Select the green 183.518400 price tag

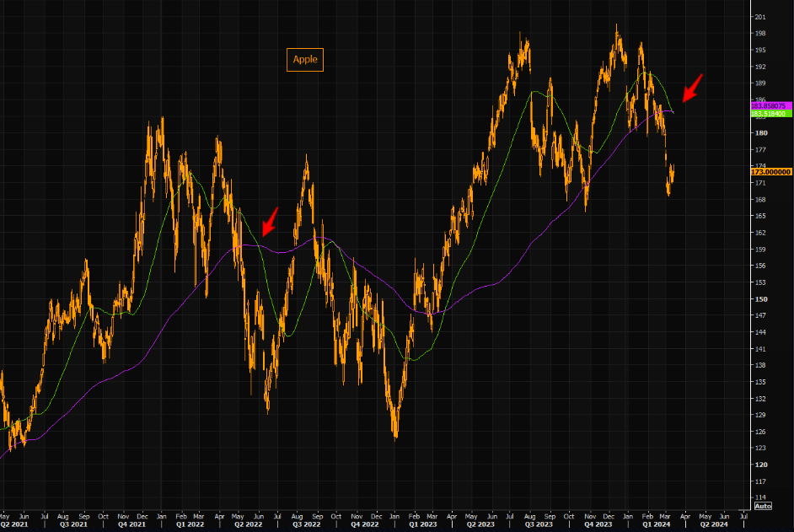(769, 113)
